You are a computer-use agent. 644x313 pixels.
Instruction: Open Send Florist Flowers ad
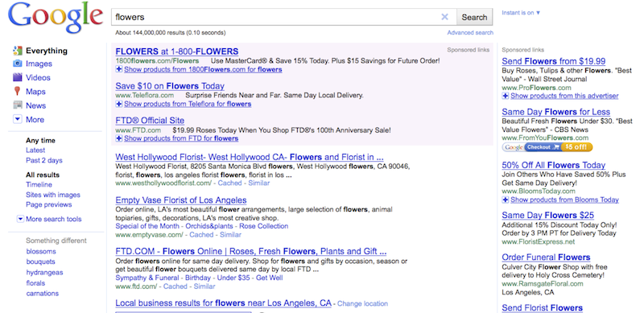[542, 307]
